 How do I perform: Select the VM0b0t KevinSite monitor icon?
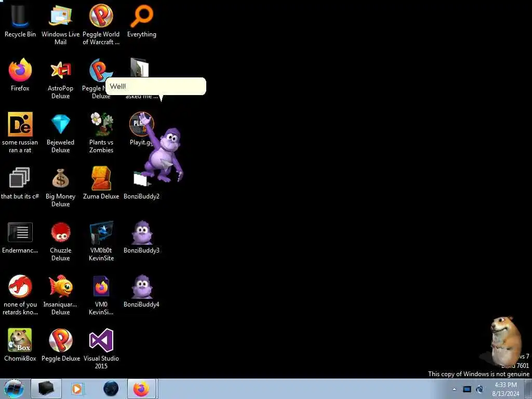pyautogui.click(x=101, y=241)
